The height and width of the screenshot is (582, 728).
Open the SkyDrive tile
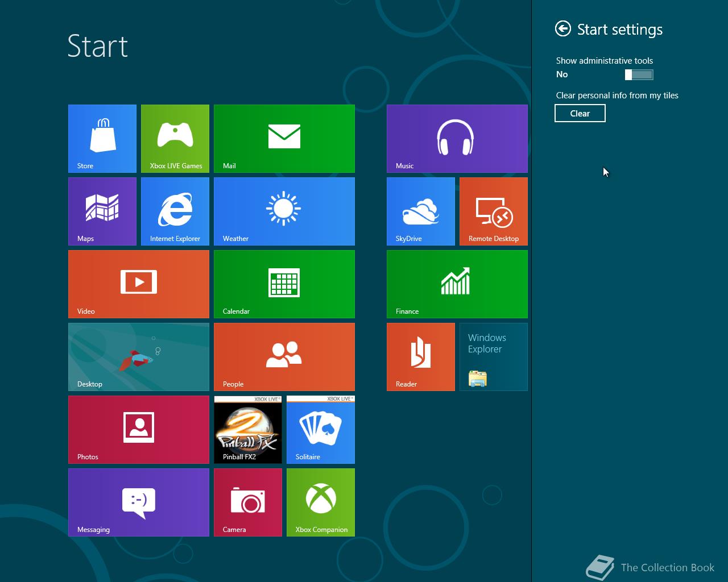[421, 211]
